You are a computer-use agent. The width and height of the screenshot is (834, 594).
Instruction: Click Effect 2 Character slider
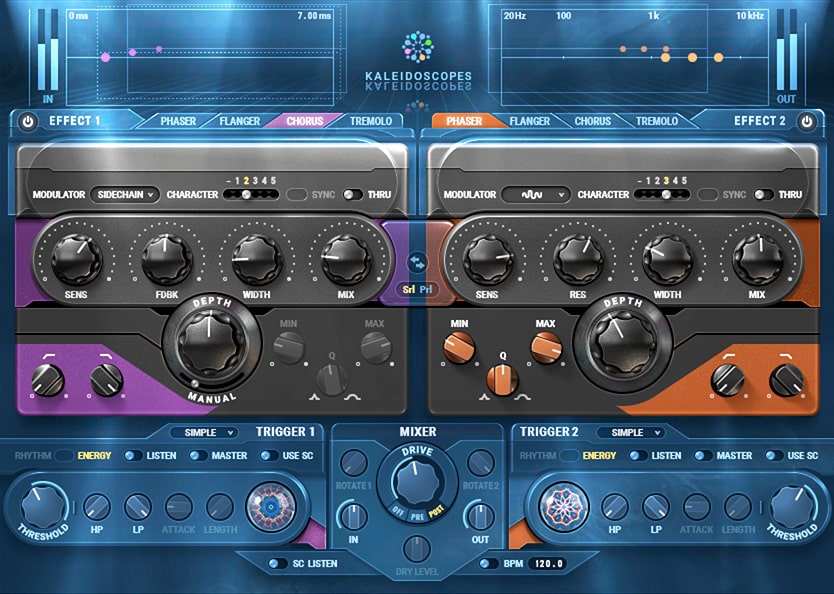pyautogui.click(x=662, y=195)
